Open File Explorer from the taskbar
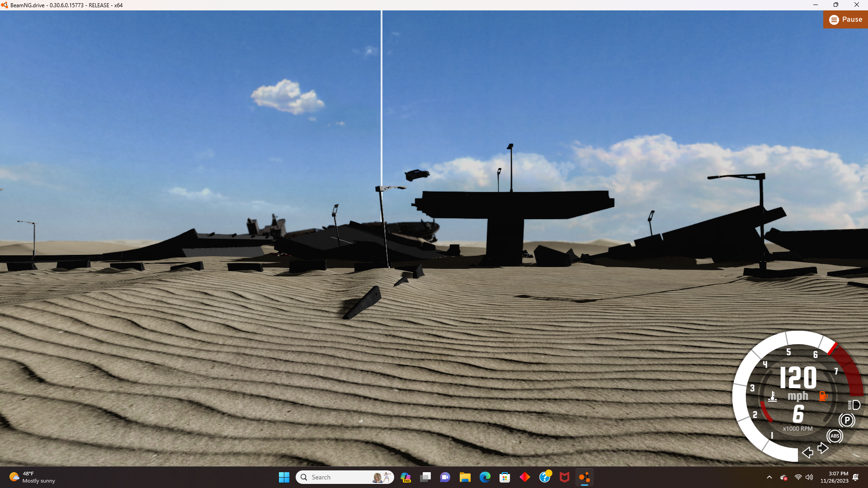The image size is (868, 488). point(465,477)
